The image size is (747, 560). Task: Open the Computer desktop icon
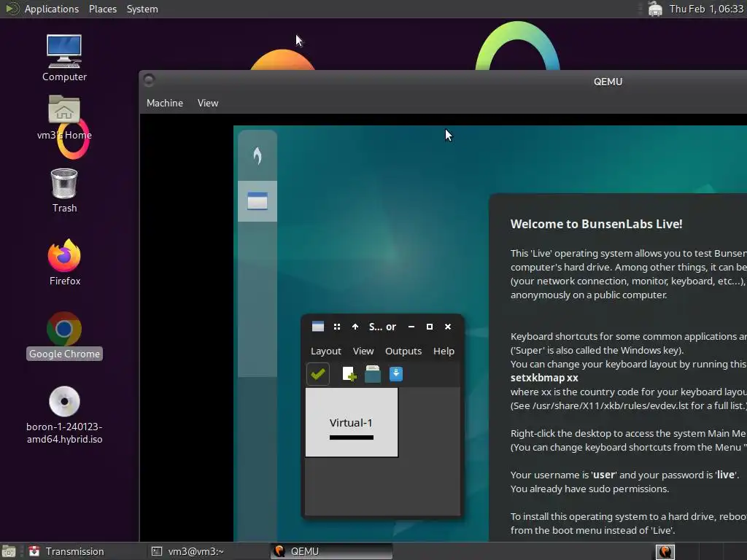point(64,58)
